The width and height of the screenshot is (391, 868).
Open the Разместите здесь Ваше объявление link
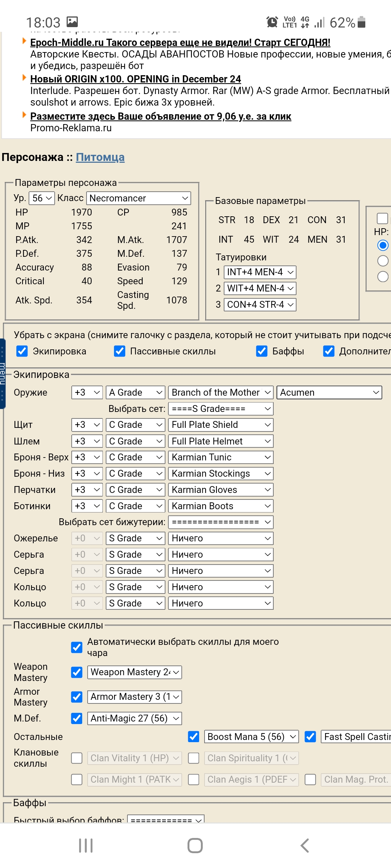(161, 116)
